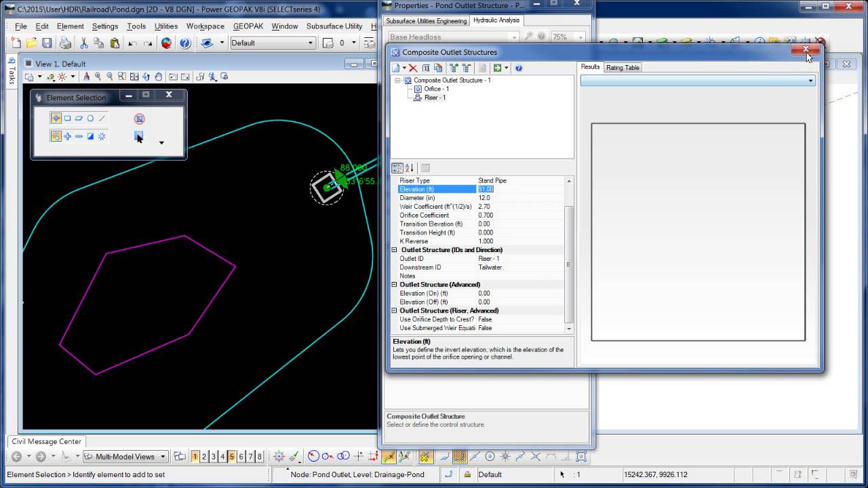This screenshot has width=868, height=488.
Task: Click the Downstream ID value Tailwater
Action: [520, 267]
